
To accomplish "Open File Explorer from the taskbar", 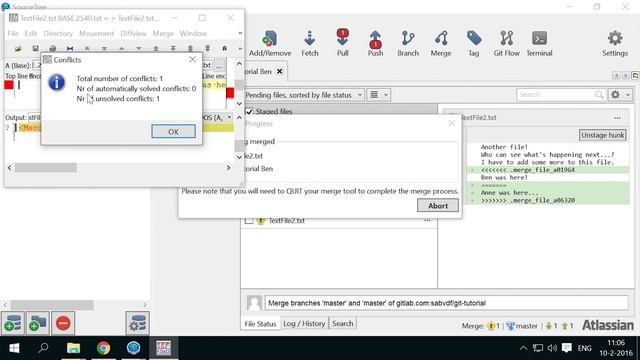I will click(x=73, y=348).
